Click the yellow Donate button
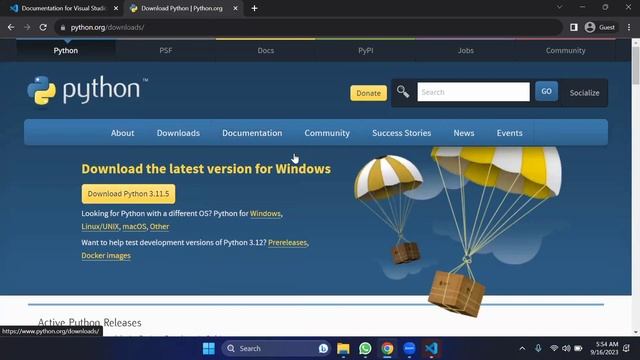The height and width of the screenshot is (360, 640). click(369, 93)
